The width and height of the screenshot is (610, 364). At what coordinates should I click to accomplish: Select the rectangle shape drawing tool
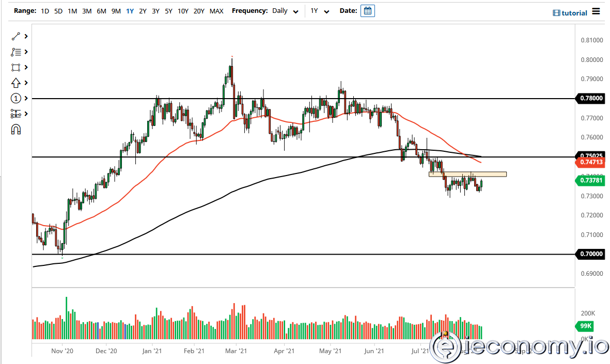coord(14,67)
